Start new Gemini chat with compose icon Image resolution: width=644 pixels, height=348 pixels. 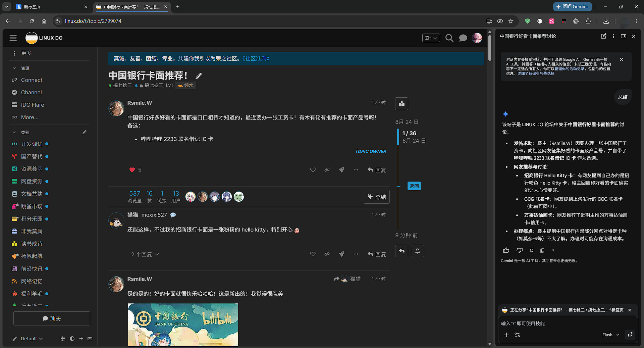(x=603, y=36)
